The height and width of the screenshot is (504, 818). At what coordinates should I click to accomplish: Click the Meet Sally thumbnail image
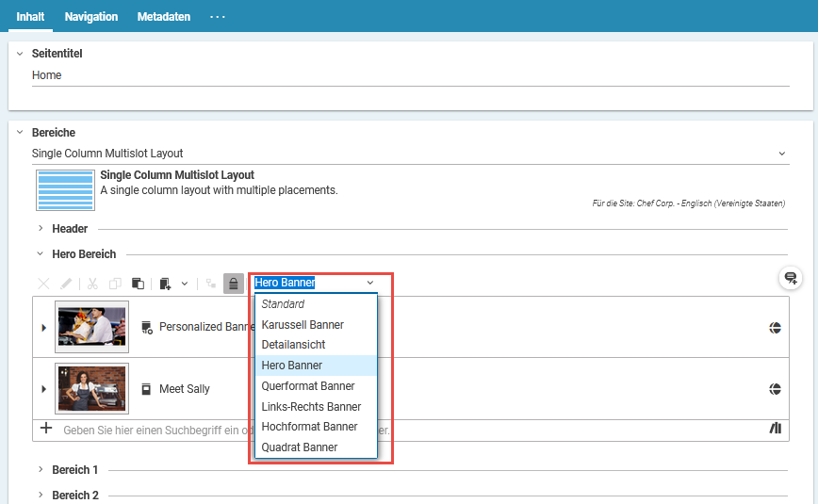click(91, 388)
